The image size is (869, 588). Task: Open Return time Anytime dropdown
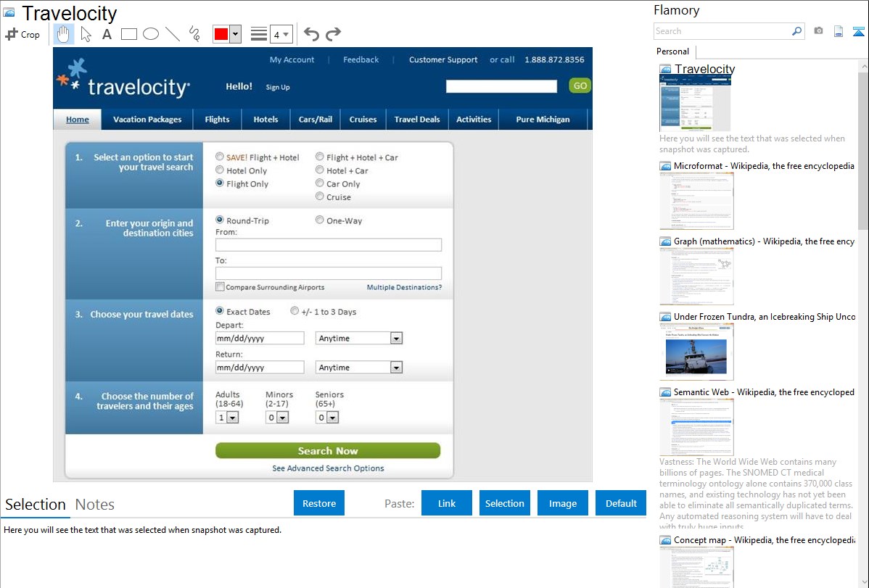[x=396, y=368]
